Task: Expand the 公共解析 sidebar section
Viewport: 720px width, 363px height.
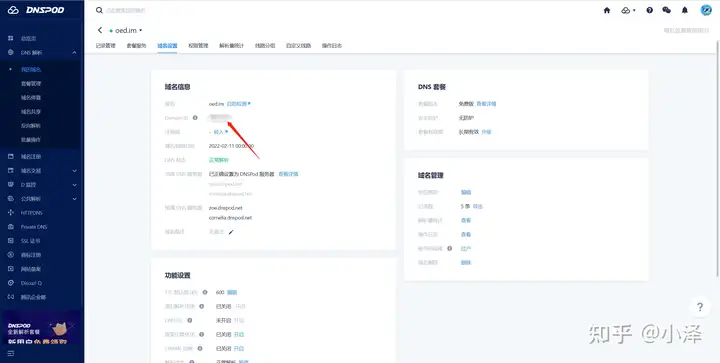Action: point(74,199)
